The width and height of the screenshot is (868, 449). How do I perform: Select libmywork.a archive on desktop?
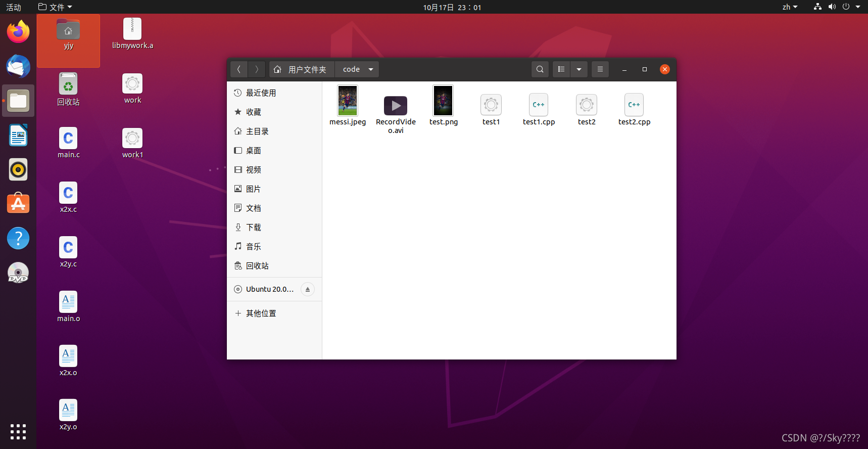[132, 34]
